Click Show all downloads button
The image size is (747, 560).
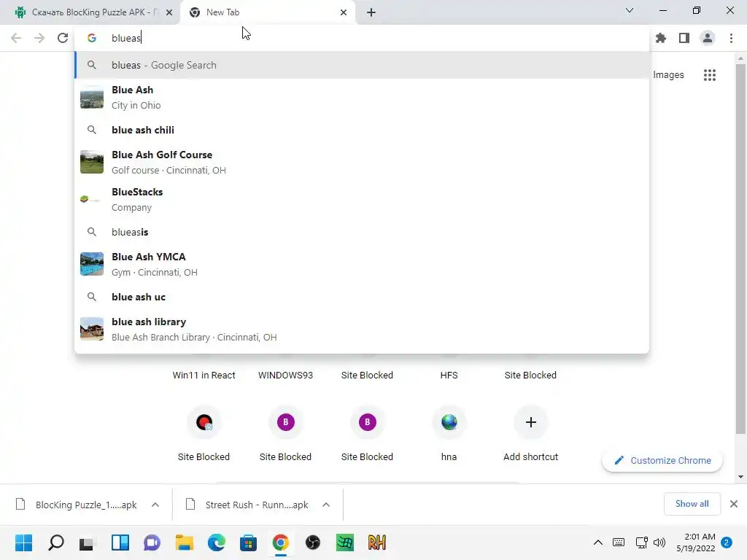click(692, 504)
